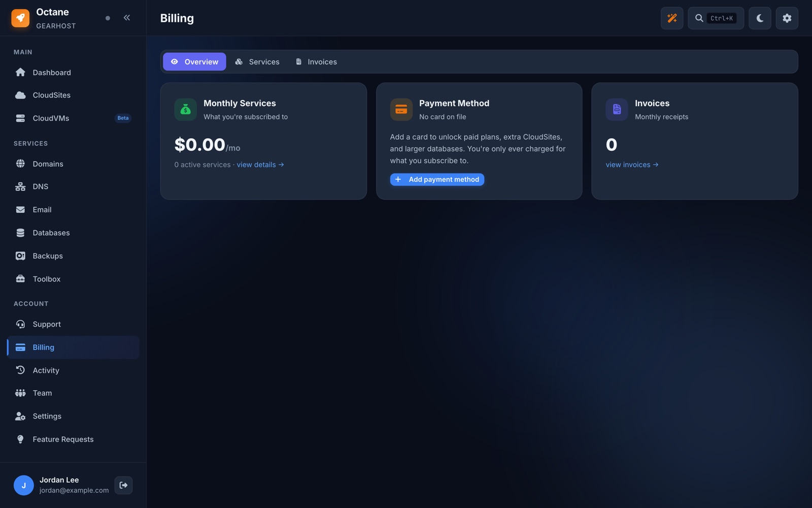Screen dimensions: 812x508
Task: Click the magic wand icon in header
Action: (672, 18)
